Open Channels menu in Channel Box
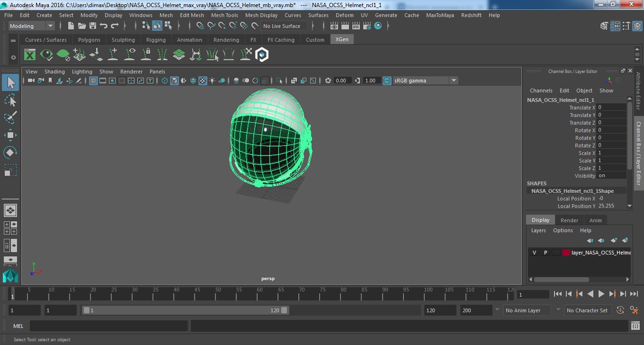This screenshot has height=345, width=644. point(541,91)
